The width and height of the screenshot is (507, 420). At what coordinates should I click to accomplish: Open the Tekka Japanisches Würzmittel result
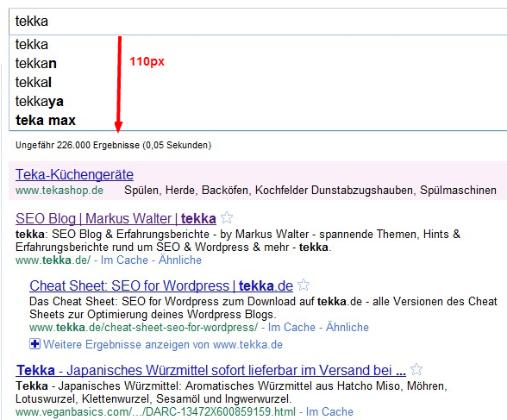click(210, 371)
